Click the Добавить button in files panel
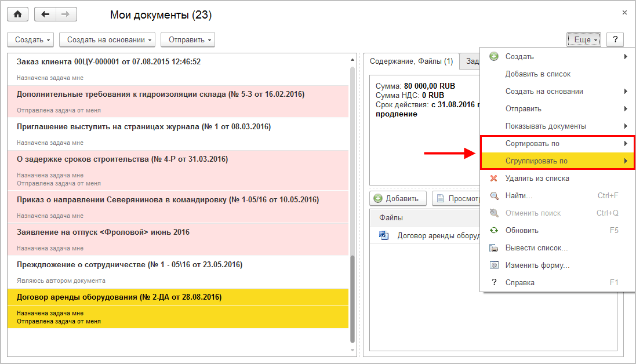 click(x=397, y=198)
